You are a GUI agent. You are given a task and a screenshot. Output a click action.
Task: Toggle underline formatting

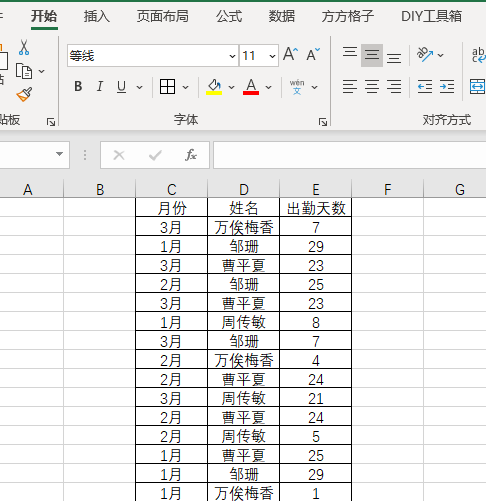tap(122, 87)
